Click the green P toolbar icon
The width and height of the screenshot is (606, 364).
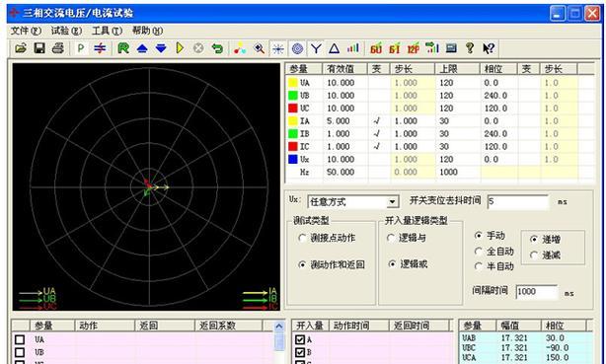(x=81, y=48)
